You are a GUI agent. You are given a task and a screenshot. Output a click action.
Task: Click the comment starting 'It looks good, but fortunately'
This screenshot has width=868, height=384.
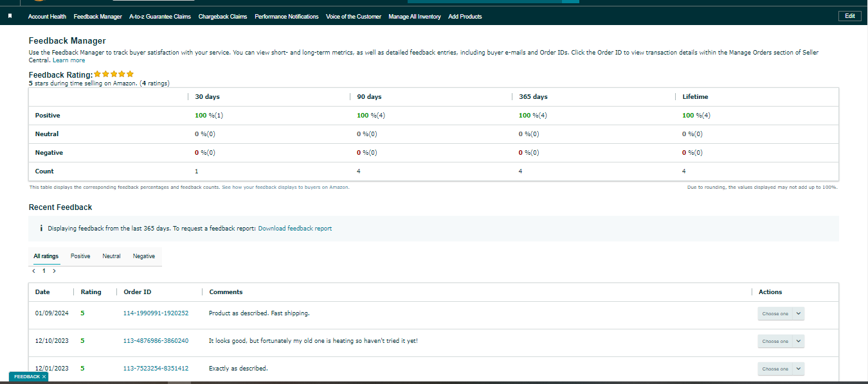pyautogui.click(x=313, y=341)
